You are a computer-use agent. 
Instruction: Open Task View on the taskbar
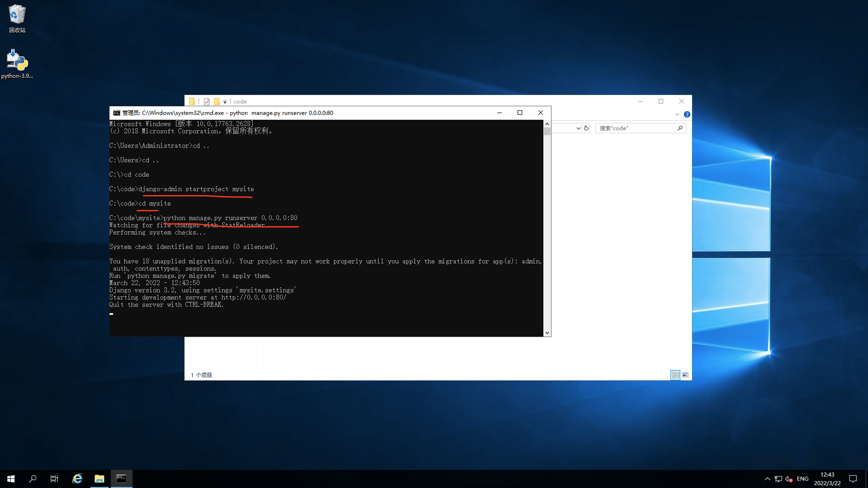[54, 479]
